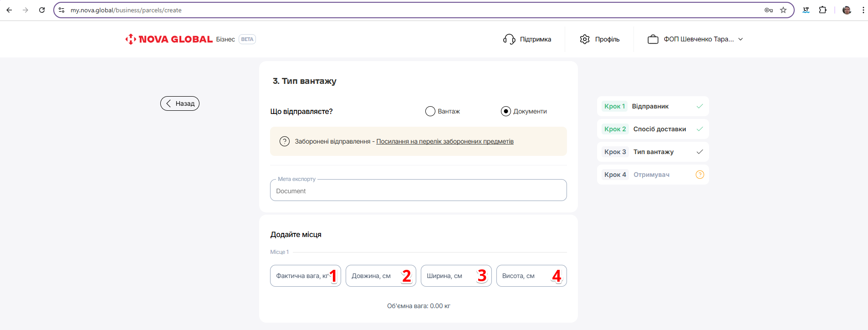
Task: Click the Назад back button
Action: [180, 103]
